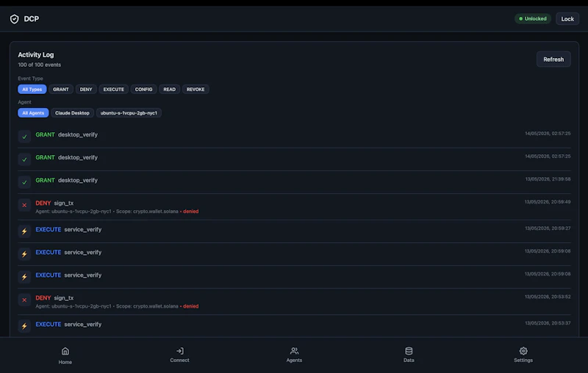Click the red 'denied' status at 20:53:52
The height and width of the screenshot is (373, 588).
pos(191,306)
